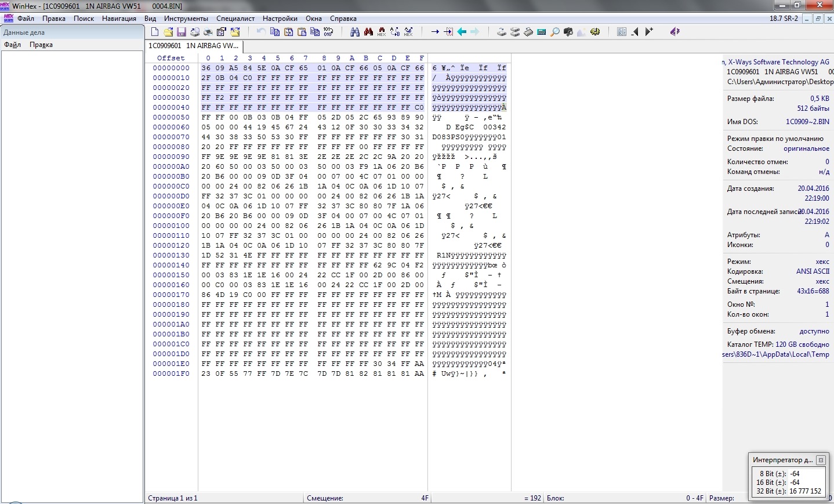The height and width of the screenshot is (504, 834).
Task: Open Find Text with blue binoculars
Action: [x=354, y=32]
